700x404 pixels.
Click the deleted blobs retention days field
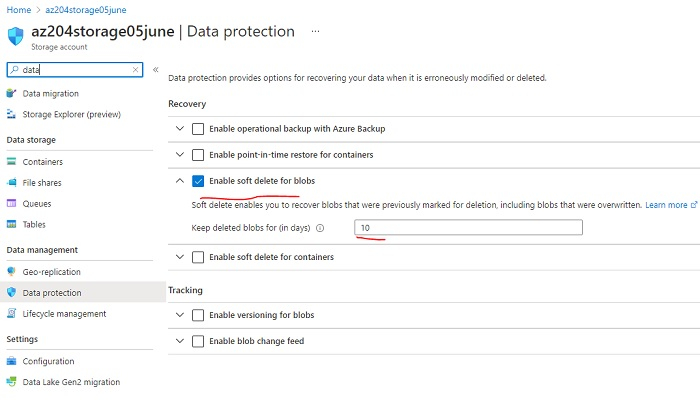tap(468, 228)
